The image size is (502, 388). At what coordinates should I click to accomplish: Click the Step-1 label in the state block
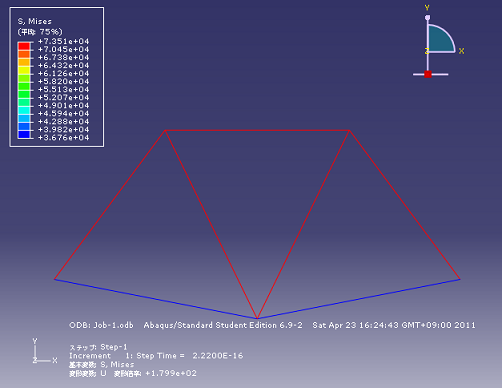[114, 347]
